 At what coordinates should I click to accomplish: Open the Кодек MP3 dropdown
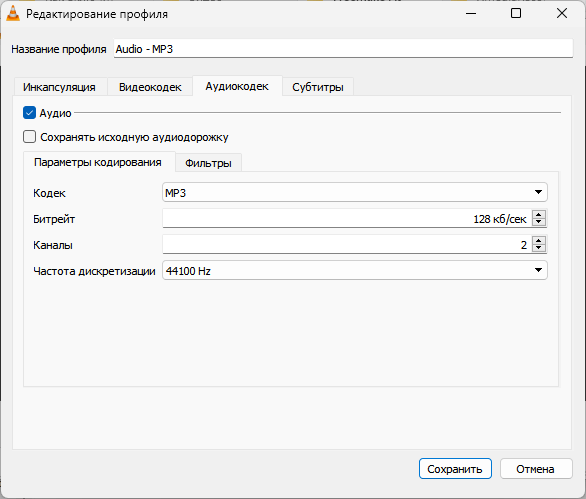tap(355, 192)
